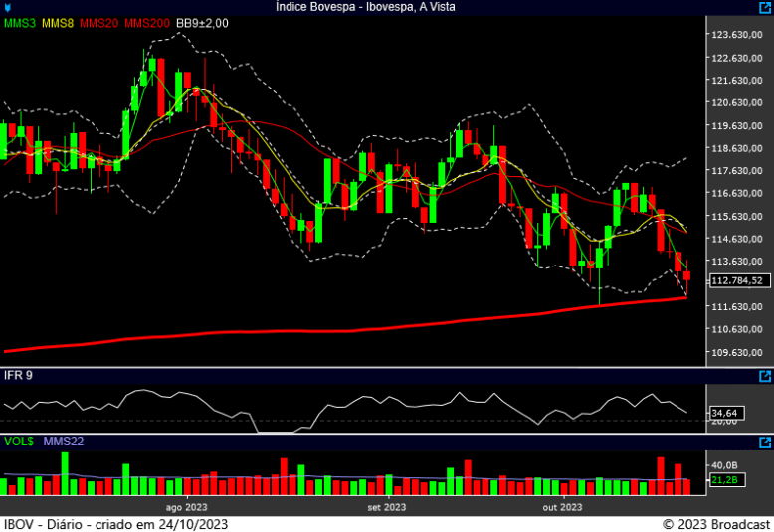
Task: Click the IFR value tag 34,64
Action: [x=724, y=412]
